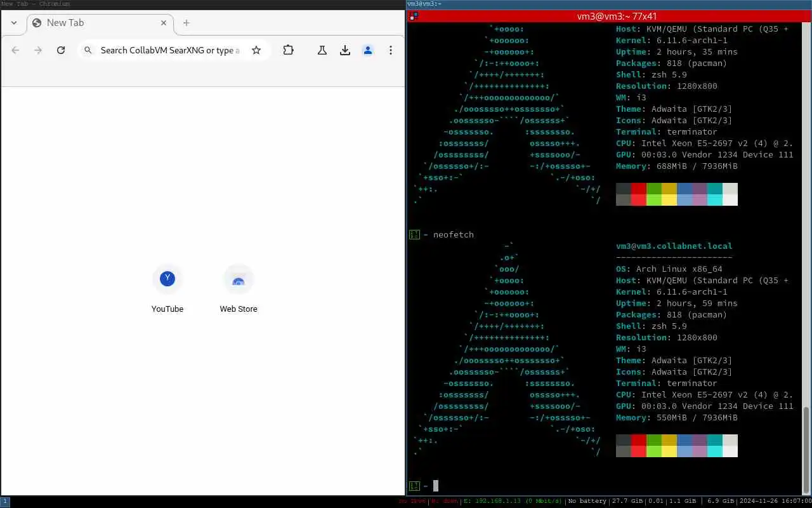Click the magnifier icon in the address bar

88,50
